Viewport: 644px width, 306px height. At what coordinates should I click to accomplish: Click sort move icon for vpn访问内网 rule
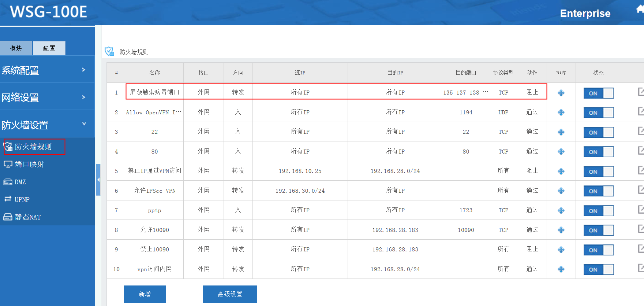pos(561,269)
